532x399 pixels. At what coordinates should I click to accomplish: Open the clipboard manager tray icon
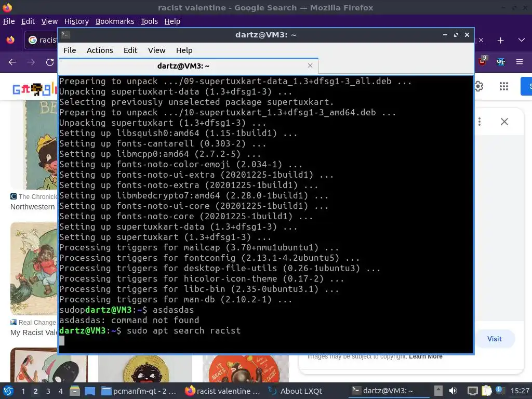(x=486, y=391)
